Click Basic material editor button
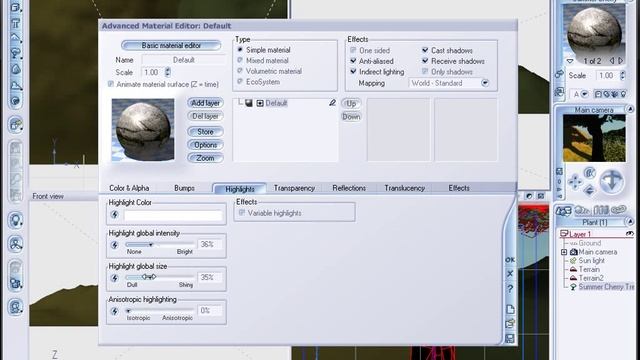This screenshot has height=360, width=640. tap(171, 45)
